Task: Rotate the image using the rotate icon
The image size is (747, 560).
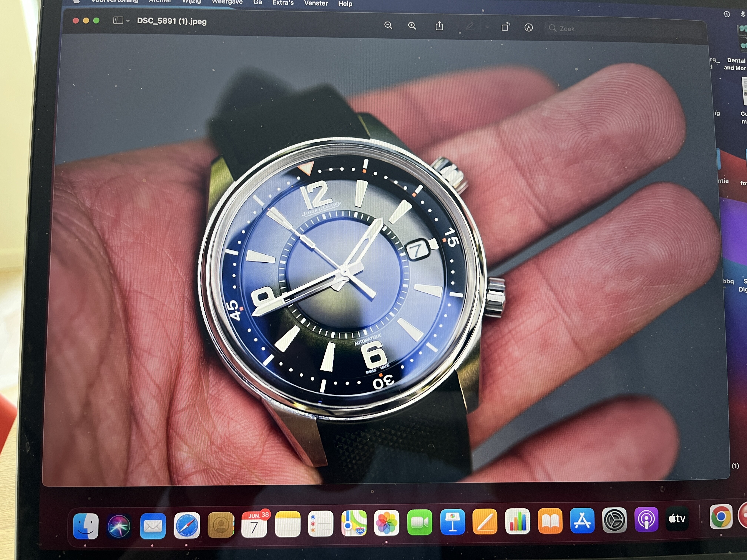Action: [506, 27]
